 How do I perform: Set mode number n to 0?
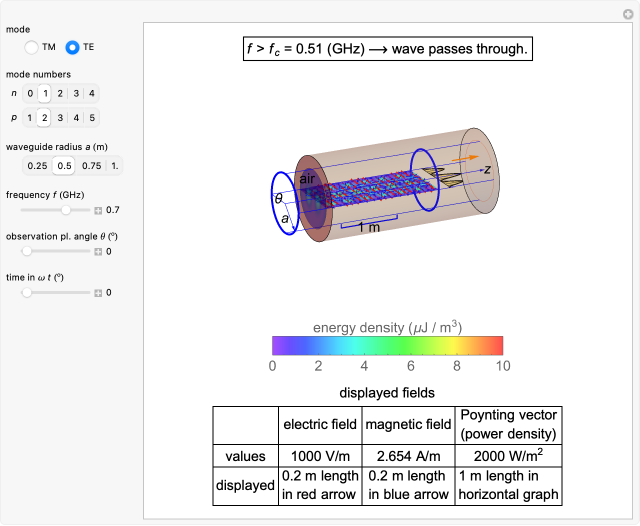click(30, 94)
